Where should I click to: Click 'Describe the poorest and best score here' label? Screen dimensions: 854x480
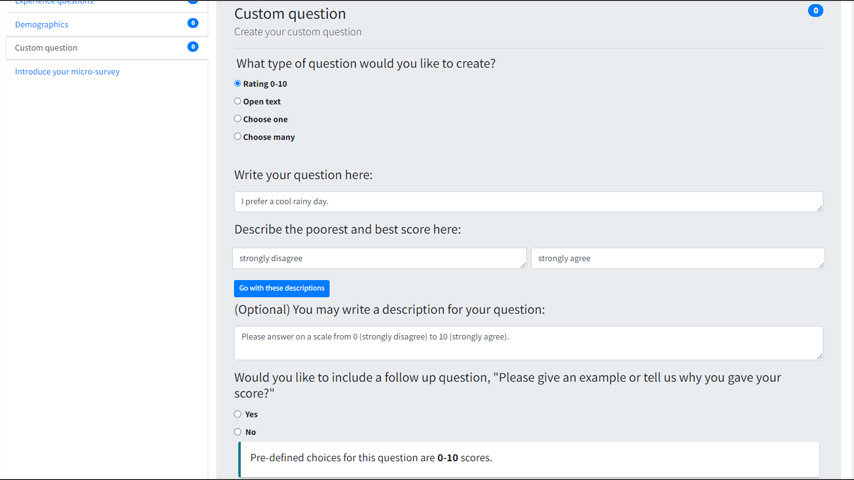tap(347, 229)
